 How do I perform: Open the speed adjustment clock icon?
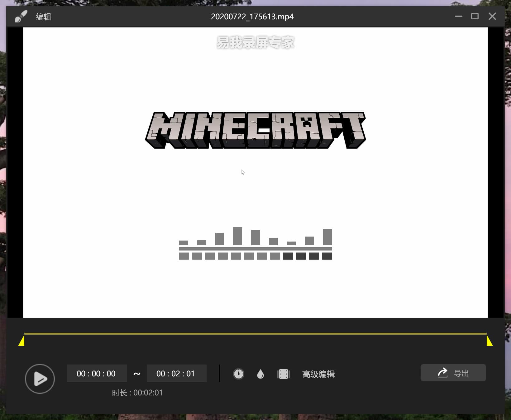coord(239,374)
